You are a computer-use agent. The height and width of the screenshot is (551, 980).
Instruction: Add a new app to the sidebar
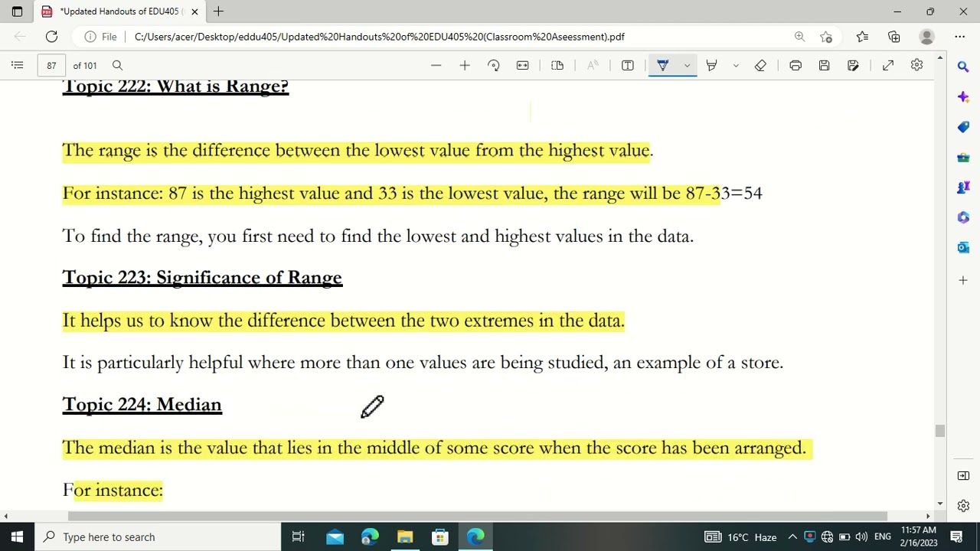click(963, 280)
